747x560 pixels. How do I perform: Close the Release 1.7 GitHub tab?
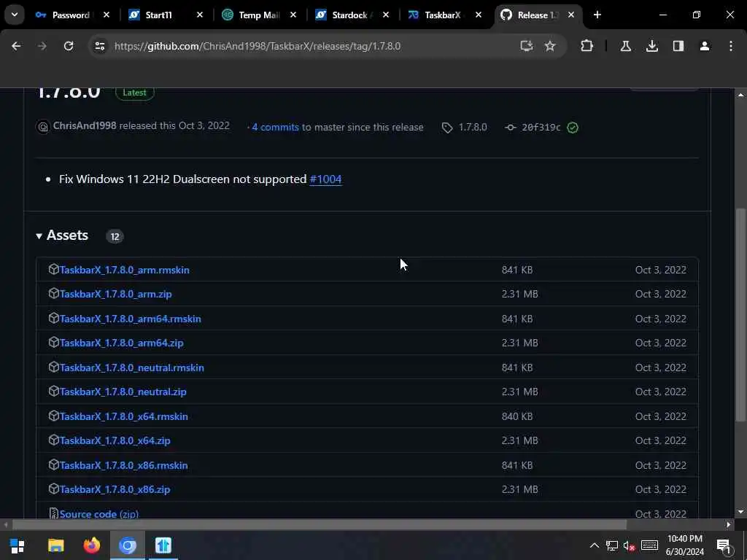coord(571,15)
